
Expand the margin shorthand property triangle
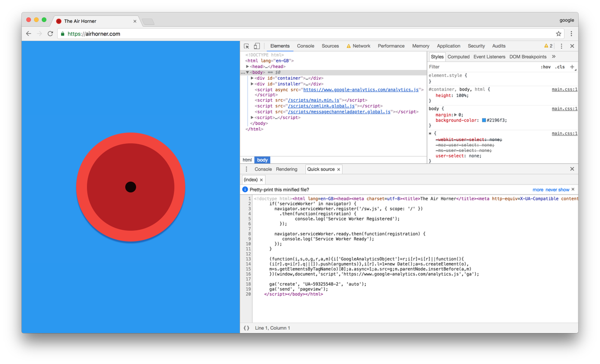(455, 115)
